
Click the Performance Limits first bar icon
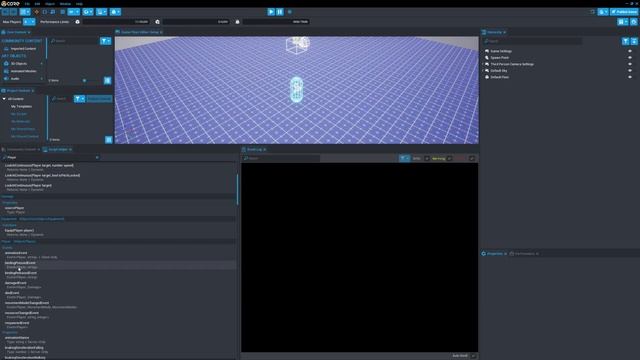[x=78, y=22]
